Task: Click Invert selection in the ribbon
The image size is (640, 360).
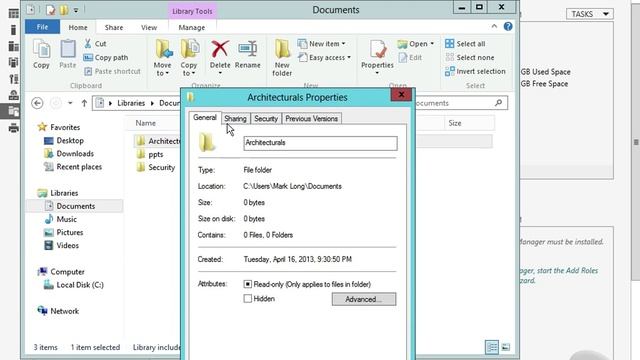Action: pyautogui.click(x=476, y=71)
